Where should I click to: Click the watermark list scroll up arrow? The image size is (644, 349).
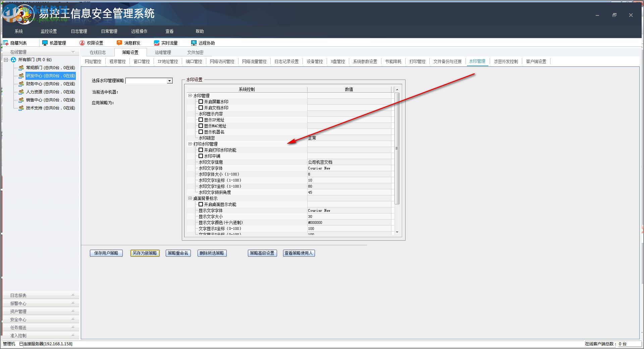397,89
